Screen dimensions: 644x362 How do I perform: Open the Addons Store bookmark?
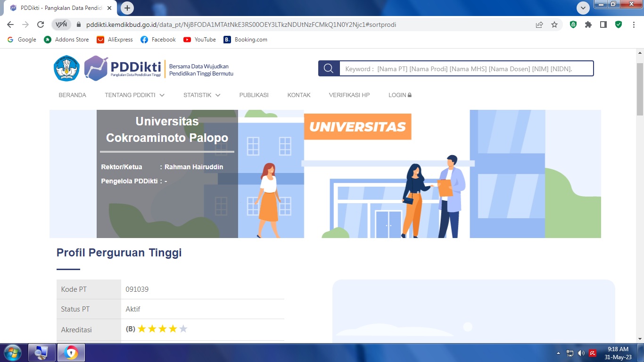66,40
